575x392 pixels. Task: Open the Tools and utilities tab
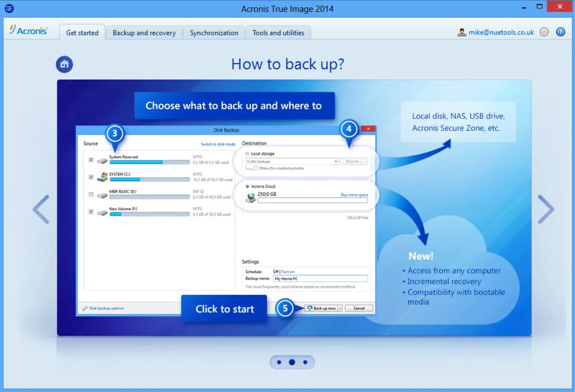(x=279, y=33)
